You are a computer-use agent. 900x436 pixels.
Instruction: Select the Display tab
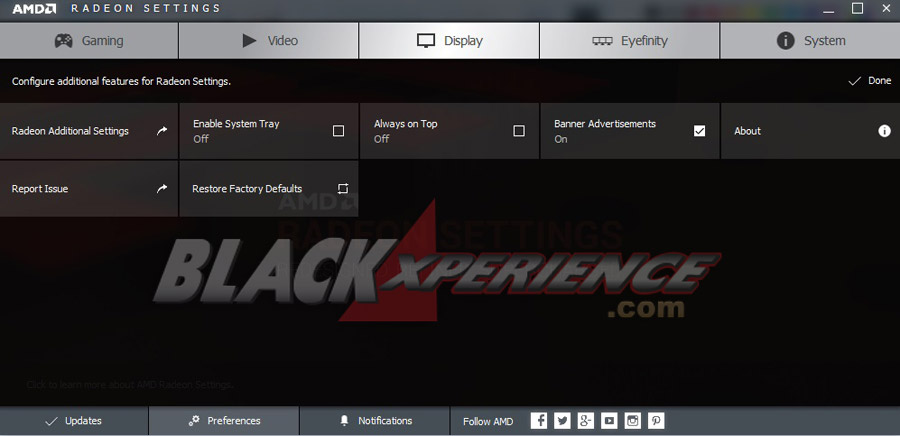click(449, 41)
